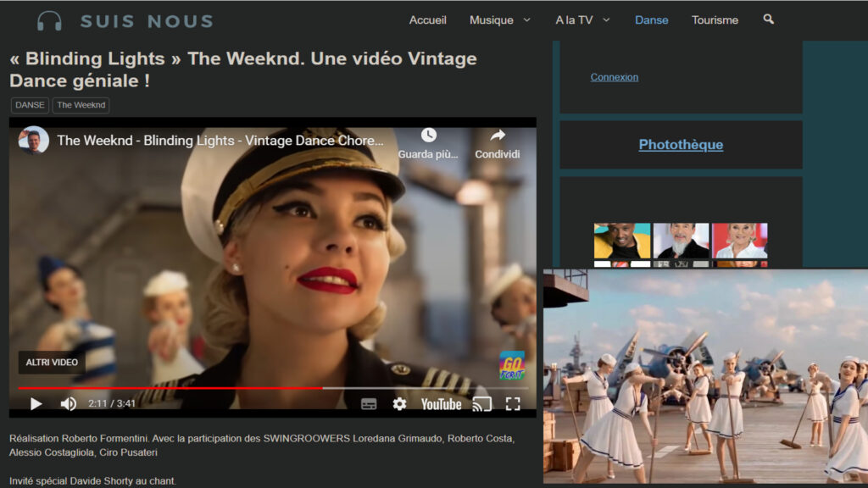Click the 'Invité spécial Davide Shorty' text
Viewport: 868px width, 488px height.
92,481
